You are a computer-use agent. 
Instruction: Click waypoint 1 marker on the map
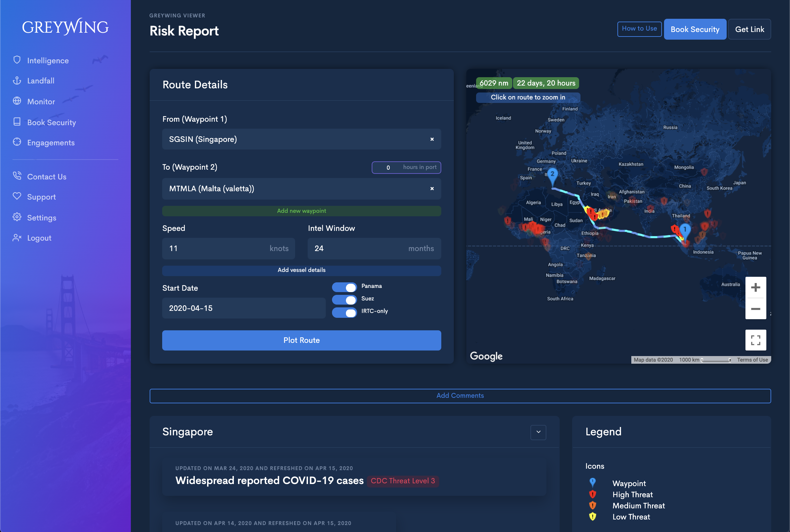pyautogui.click(x=685, y=230)
